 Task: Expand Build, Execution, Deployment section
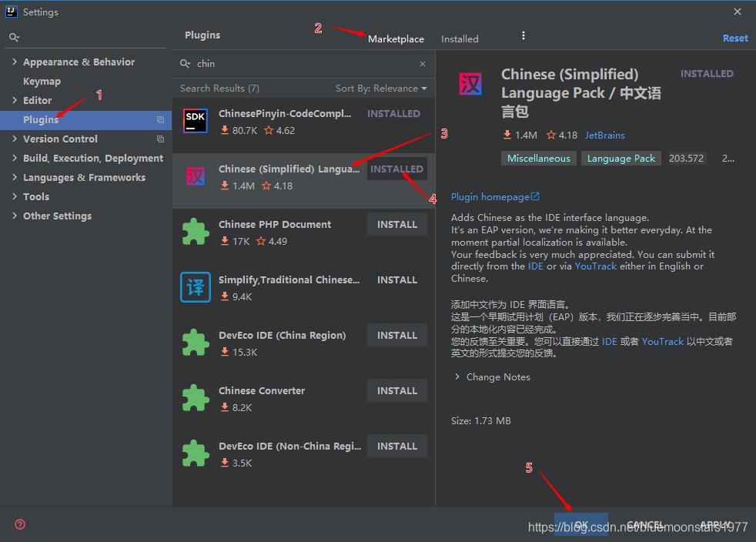point(15,158)
